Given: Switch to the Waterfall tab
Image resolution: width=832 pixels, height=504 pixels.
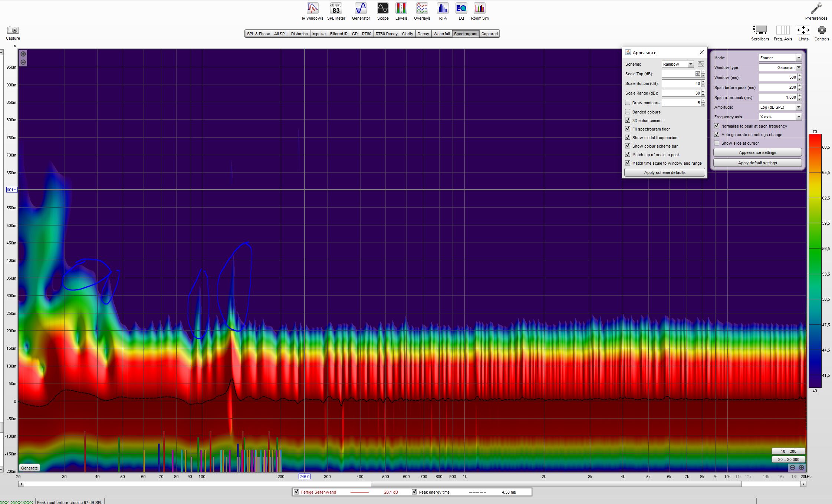Looking at the screenshot, I should [441, 34].
